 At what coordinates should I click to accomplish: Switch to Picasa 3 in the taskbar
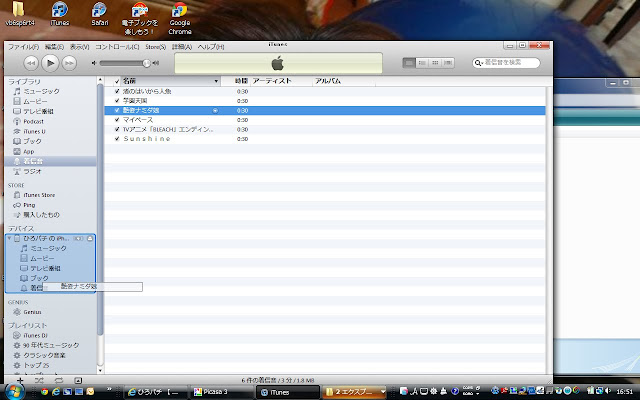coord(221,392)
